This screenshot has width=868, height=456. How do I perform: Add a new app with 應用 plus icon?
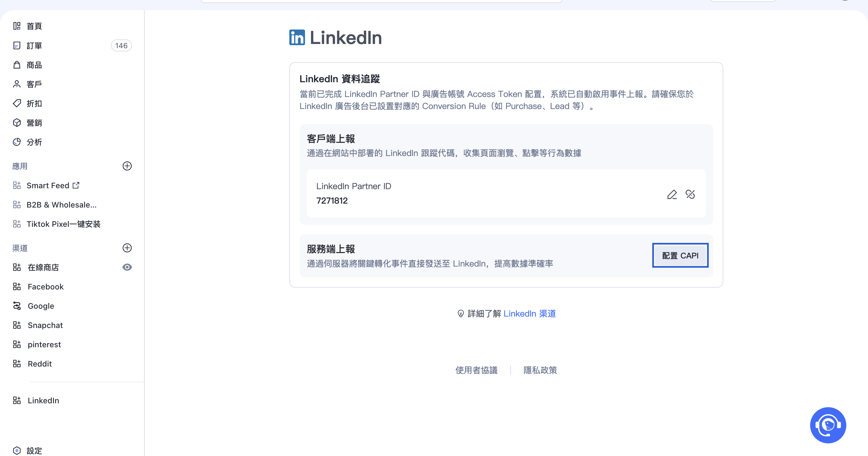(127, 166)
